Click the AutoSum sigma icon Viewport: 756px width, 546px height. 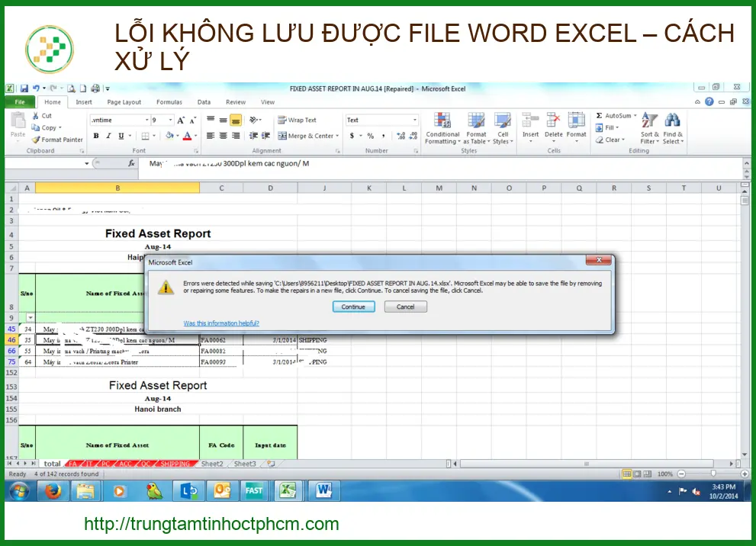tap(600, 116)
